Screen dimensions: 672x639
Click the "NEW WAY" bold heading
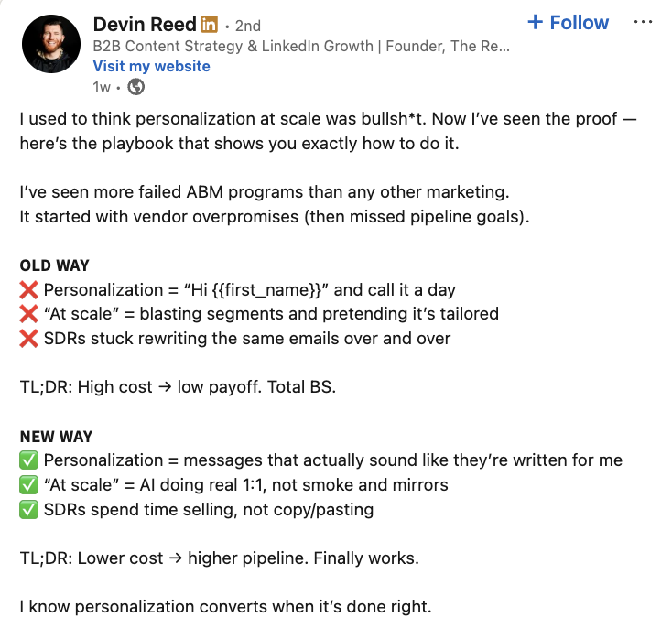tap(57, 437)
